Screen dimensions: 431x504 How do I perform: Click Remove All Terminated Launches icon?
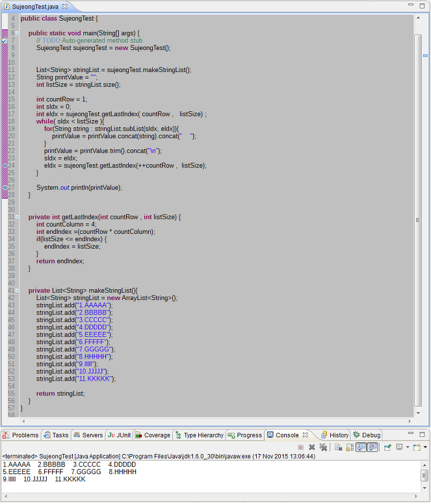click(323, 447)
